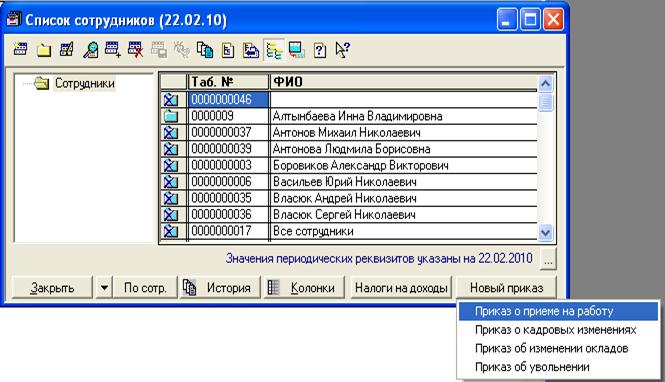The height and width of the screenshot is (382, 665).
Task: Select cell Боровиков Александр Викторович
Action: coord(403,165)
